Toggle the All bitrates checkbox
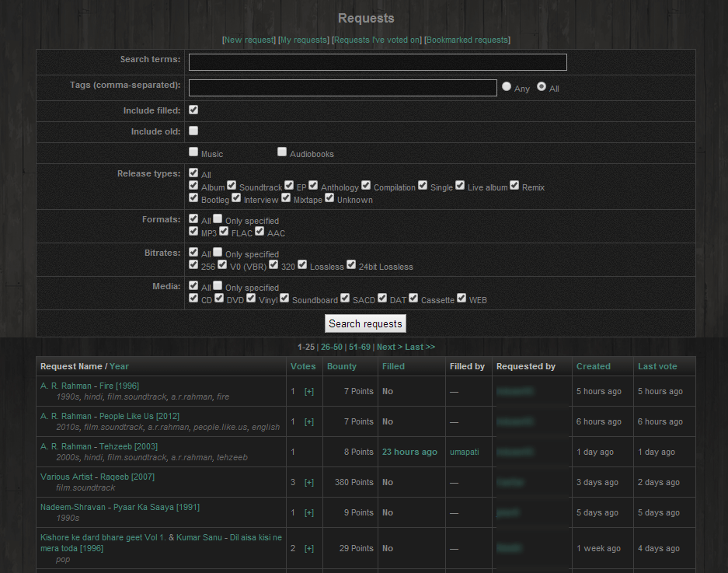 coord(193,252)
